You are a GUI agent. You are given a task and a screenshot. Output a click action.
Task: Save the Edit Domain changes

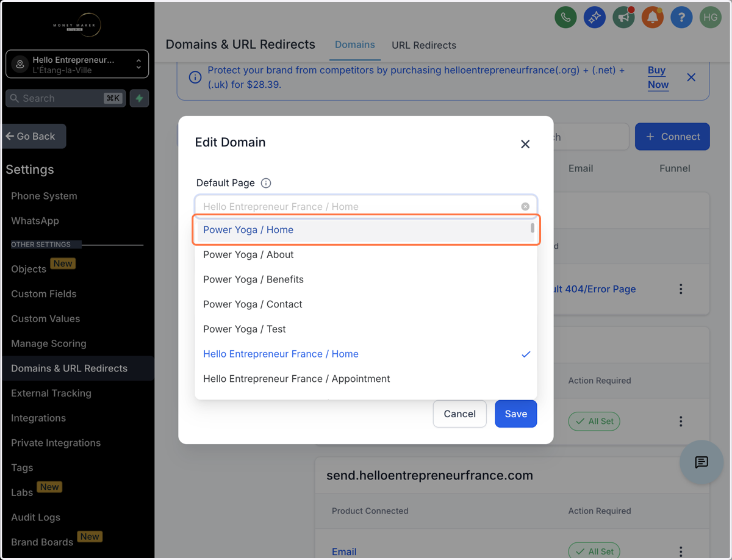click(x=516, y=414)
